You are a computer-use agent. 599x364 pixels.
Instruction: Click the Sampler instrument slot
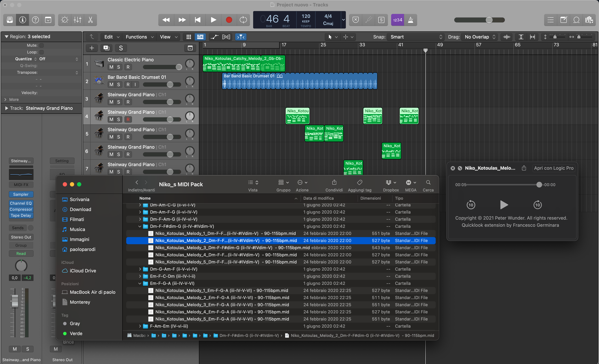click(21, 194)
